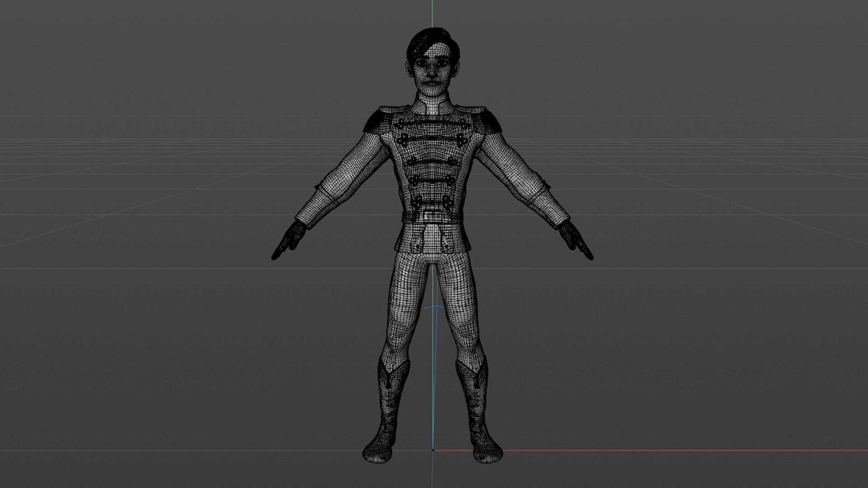Select the jacket's belt buckle
This screenshot has height=488, width=868.
(433, 216)
